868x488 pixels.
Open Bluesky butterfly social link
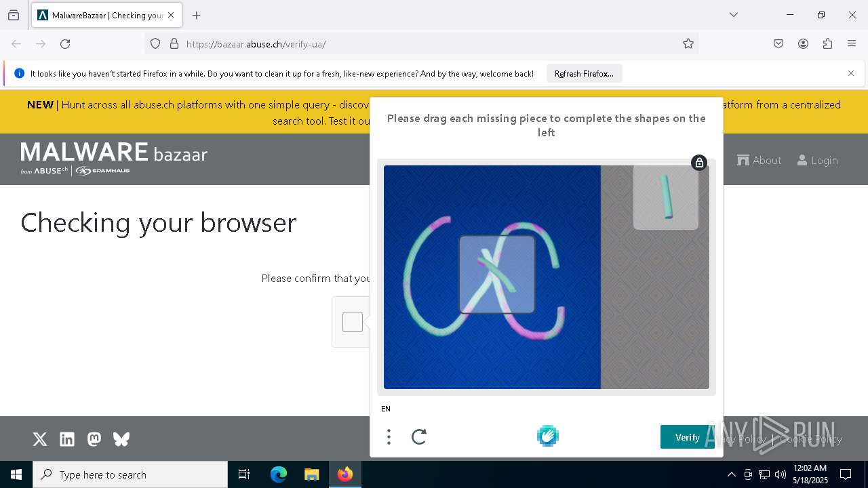pyautogui.click(x=121, y=439)
